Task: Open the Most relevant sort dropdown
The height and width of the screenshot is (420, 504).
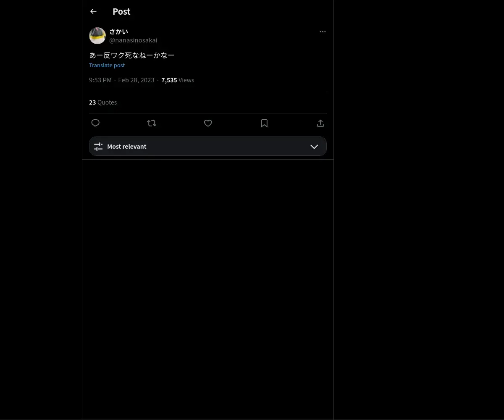Action: (208, 146)
